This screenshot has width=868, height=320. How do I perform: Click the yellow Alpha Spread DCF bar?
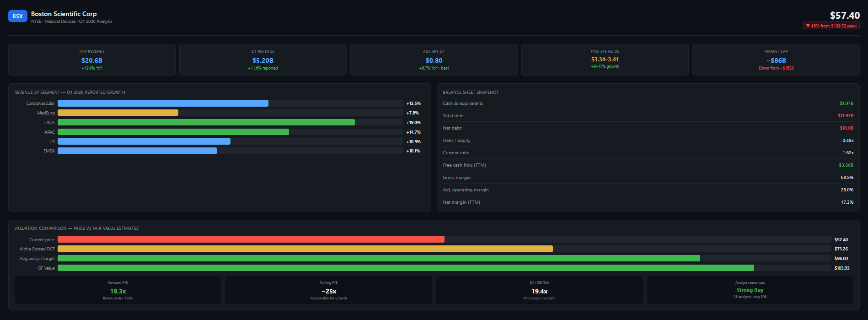(305, 249)
